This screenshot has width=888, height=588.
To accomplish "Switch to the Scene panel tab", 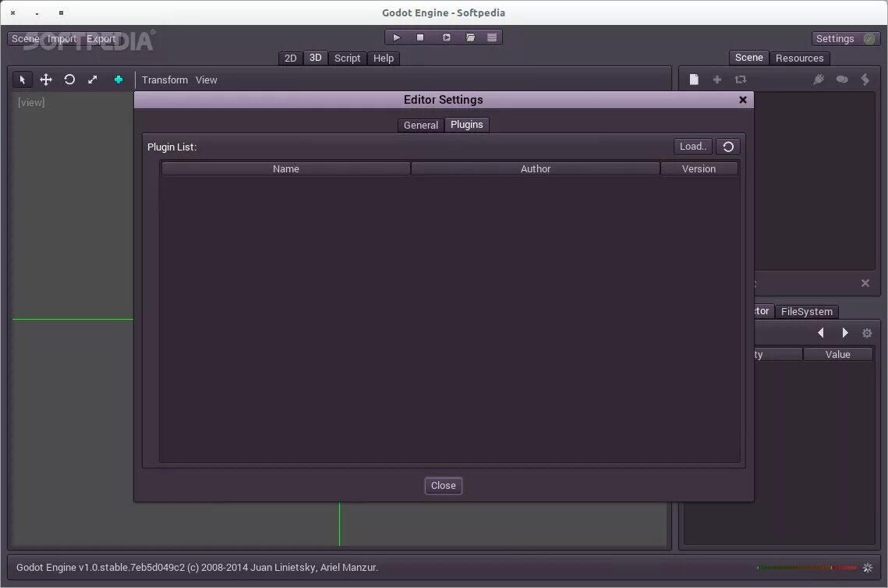I will 748,58.
